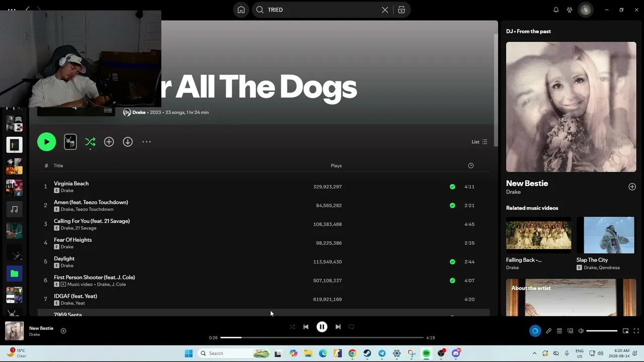The image size is (644, 362).
Task: Open Teezo Touchdown artist link
Action: tap(94, 209)
